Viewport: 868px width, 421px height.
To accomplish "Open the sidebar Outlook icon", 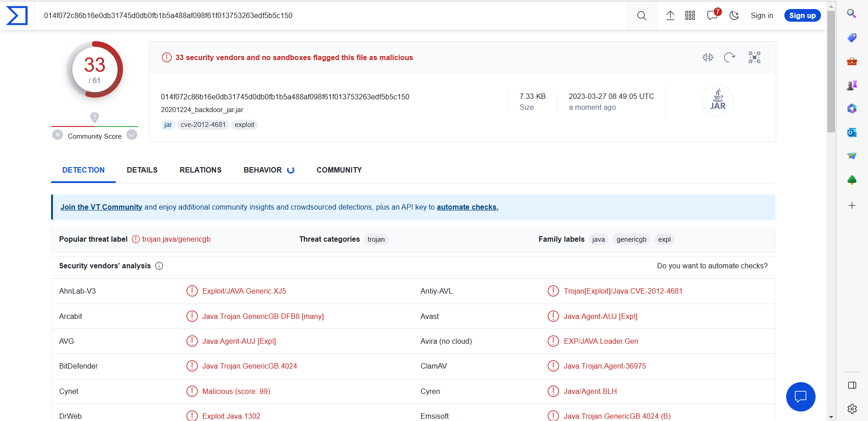I will coord(852,132).
